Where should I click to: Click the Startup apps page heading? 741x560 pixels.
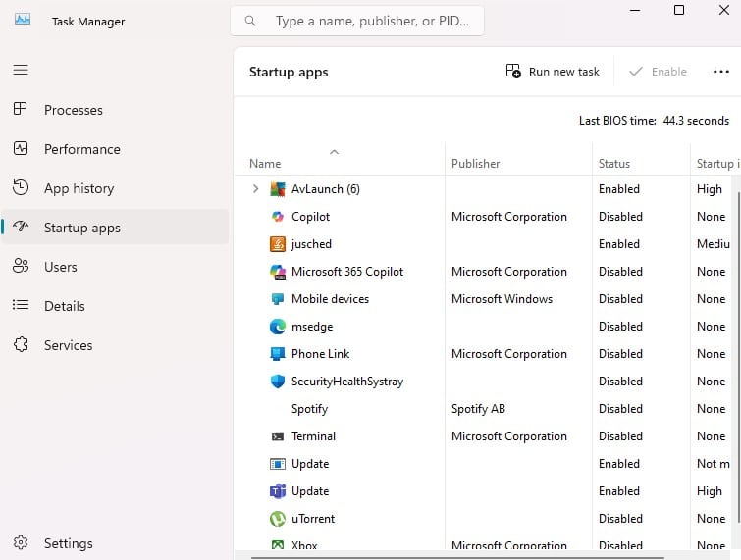click(x=289, y=73)
